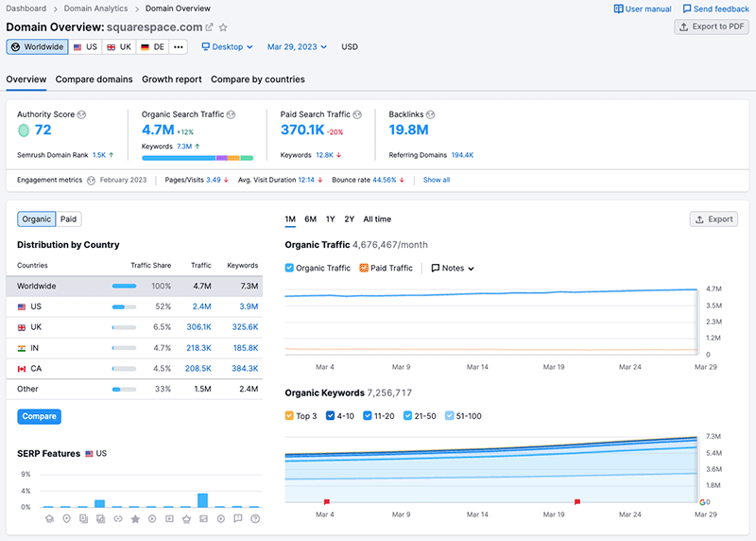Open more countries via the ellipsis button
This screenshot has height=541, width=756.
tap(179, 46)
